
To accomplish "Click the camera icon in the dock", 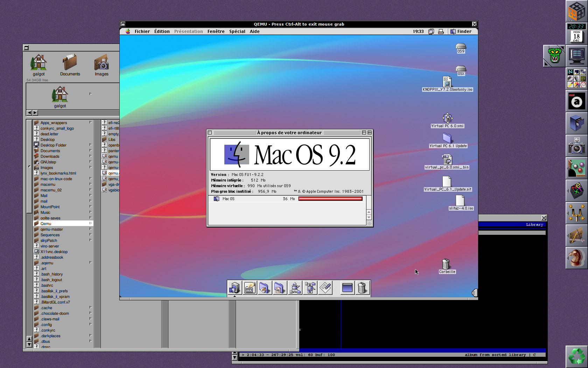I will [576, 146].
